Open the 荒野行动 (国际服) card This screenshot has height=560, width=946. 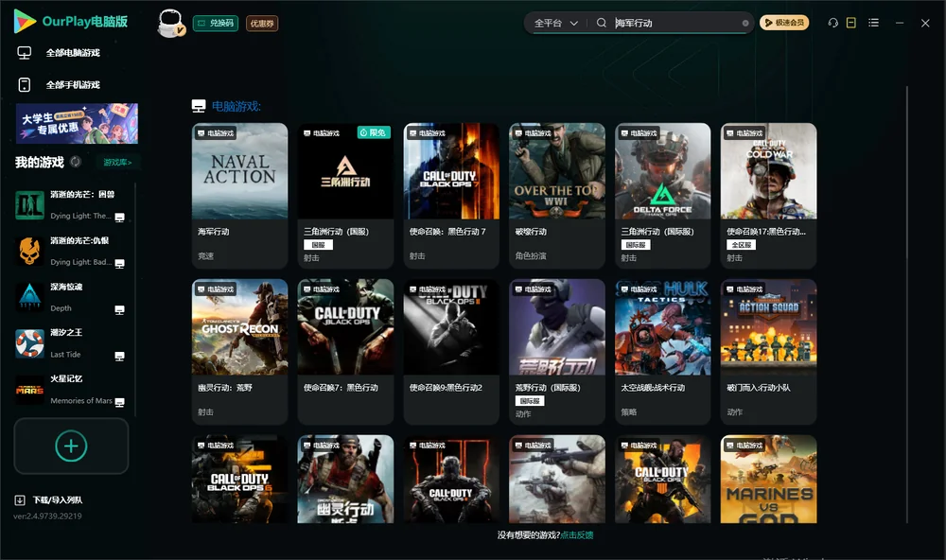point(557,351)
